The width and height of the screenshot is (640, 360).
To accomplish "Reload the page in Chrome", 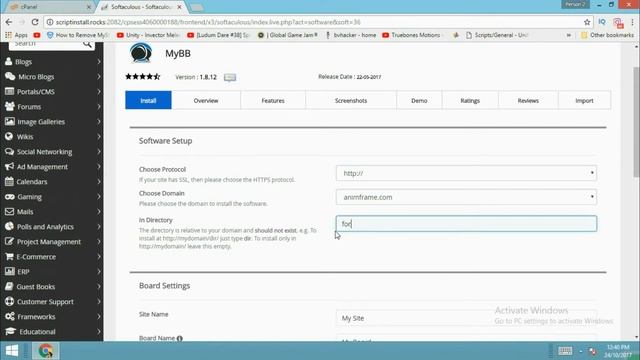I will tap(35, 22).
